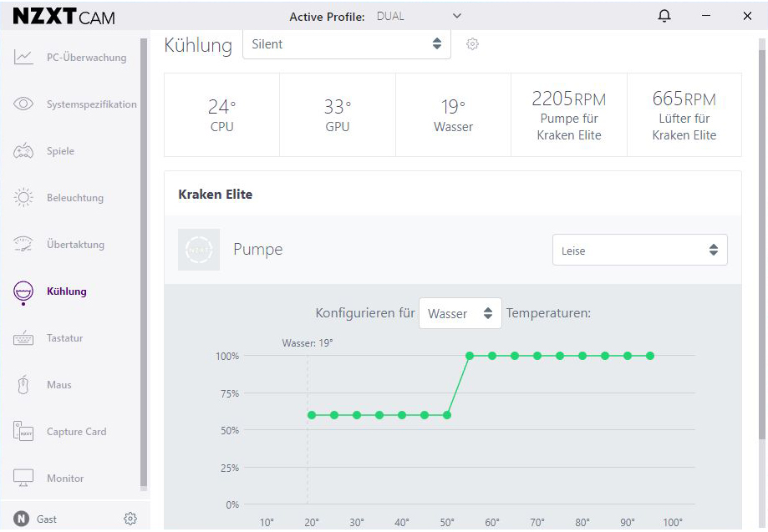The image size is (768, 532).
Task: Open cooling profile settings gear
Action: [472, 44]
